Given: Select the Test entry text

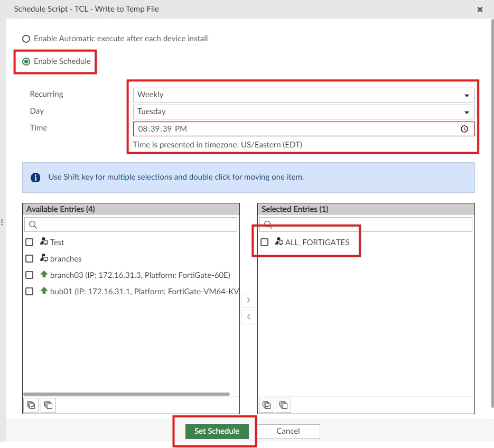Looking at the screenshot, I should coord(57,242).
